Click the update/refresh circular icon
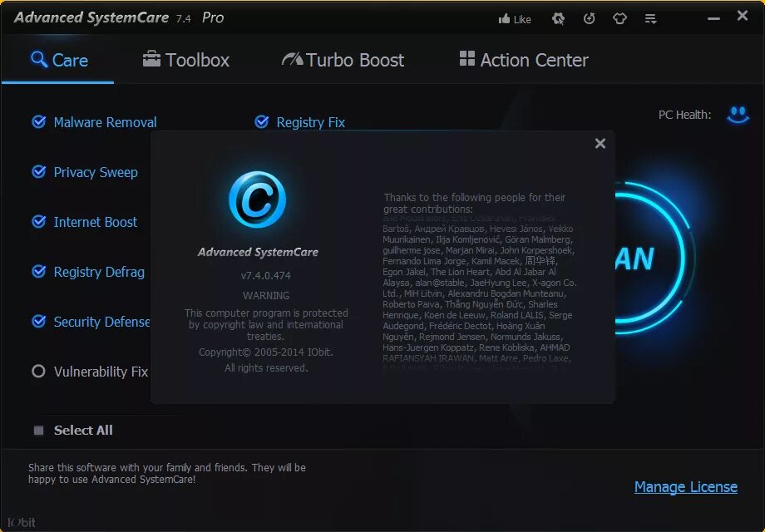 [x=590, y=18]
